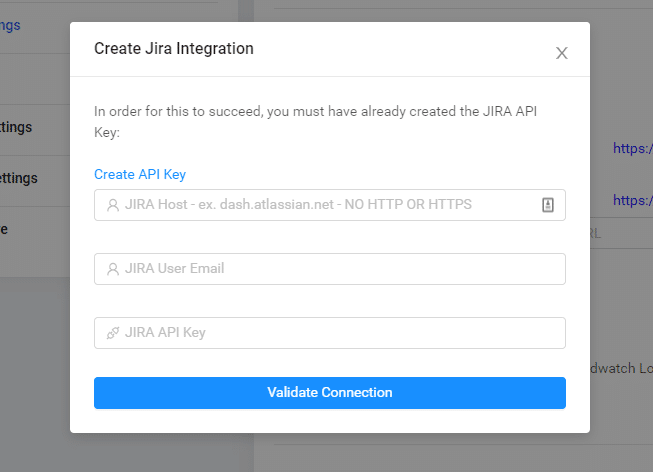The height and width of the screenshot is (472, 653).
Task: Click the dialog title Create Jira Integration
Action: coord(174,48)
